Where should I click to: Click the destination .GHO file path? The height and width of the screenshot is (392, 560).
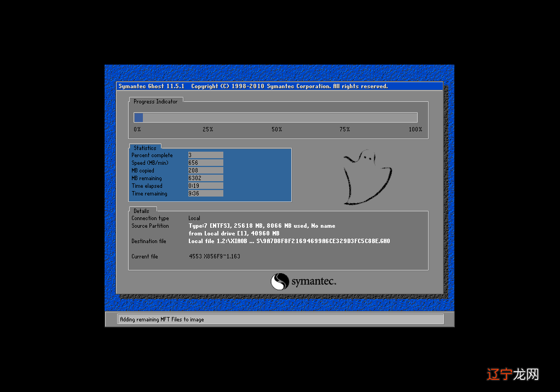(x=289, y=241)
